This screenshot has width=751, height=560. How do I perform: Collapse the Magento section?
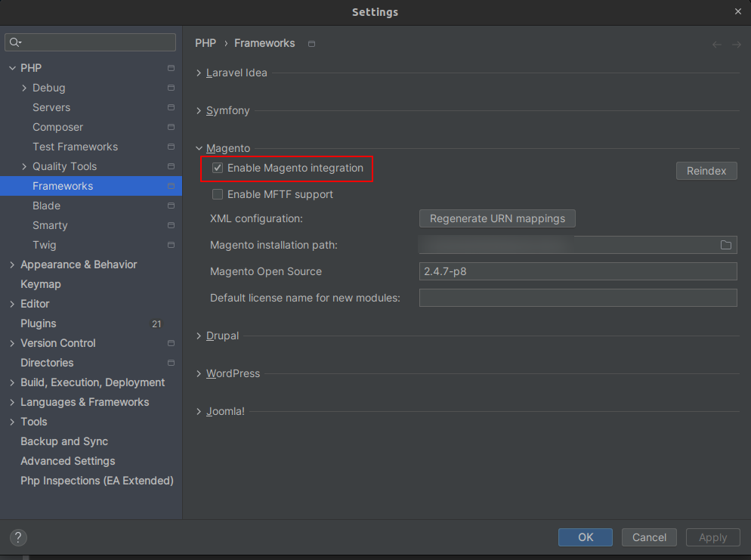pyautogui.click(x=199, y=149)
